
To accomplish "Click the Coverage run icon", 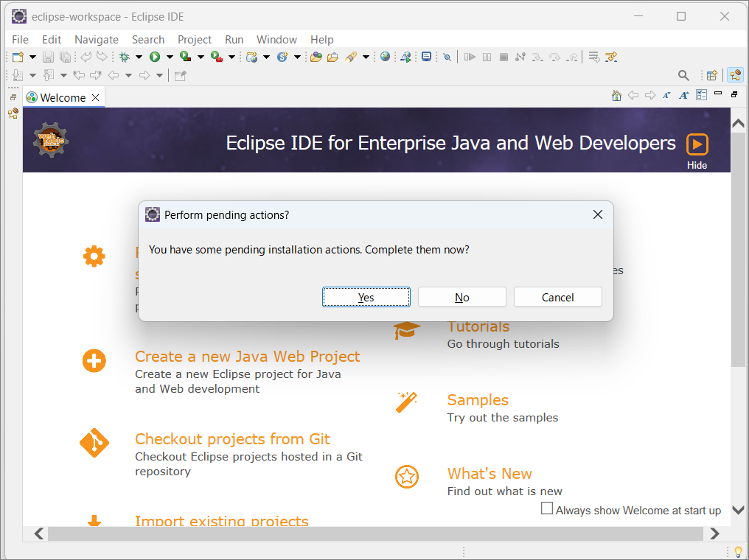I will (185, 57).
